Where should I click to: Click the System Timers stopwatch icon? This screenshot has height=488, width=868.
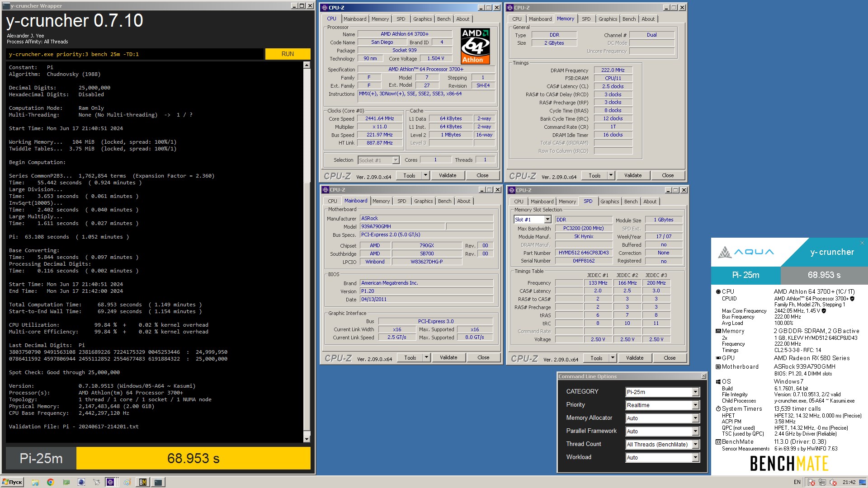click(x=718, y=408)
